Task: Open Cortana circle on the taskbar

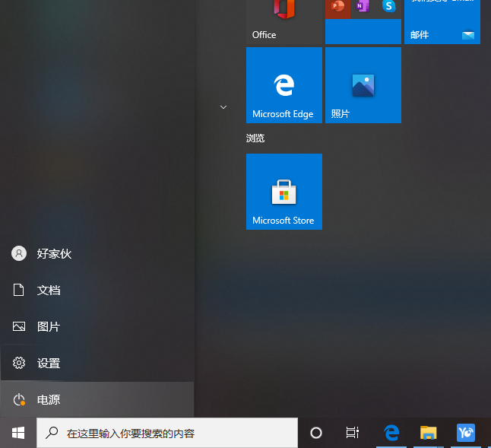Action: (x=316, y=433)
